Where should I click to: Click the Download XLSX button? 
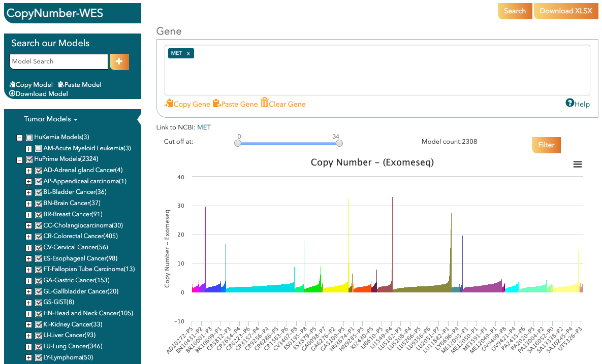(565, 11)
